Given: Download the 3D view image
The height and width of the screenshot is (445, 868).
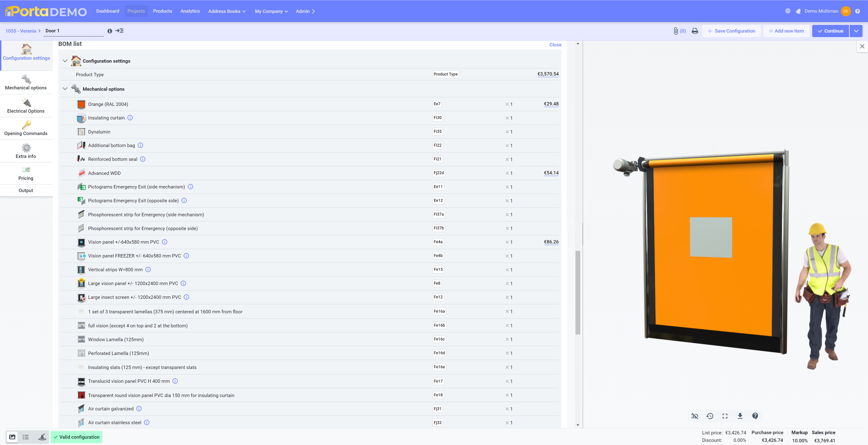Looking at the screenshot, I should tap(740, 416).
